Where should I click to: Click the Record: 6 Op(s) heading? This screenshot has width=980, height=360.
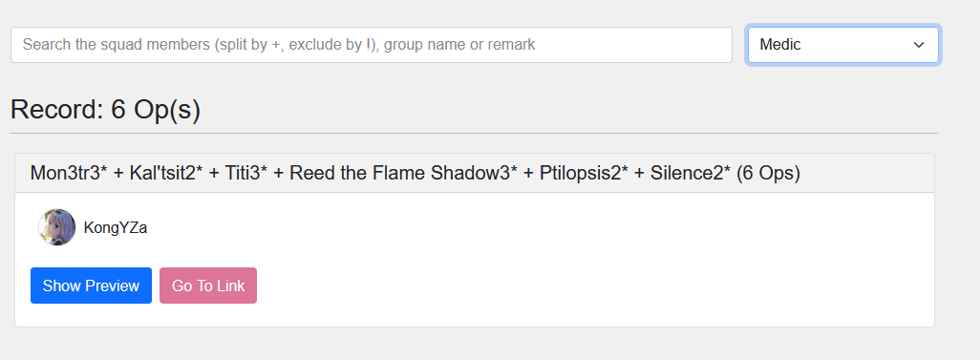pos(106,110)
